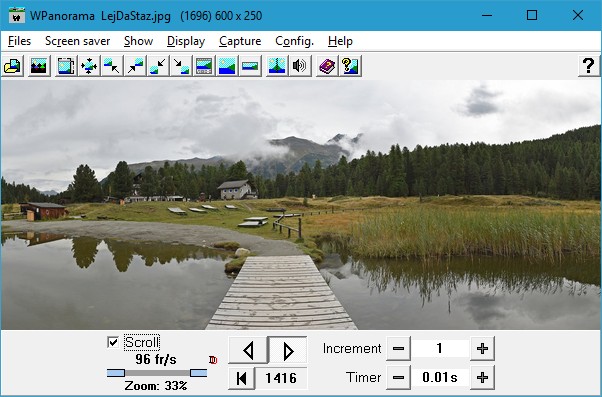Click the small wide picture toolbar icon
The image size is (602, 397).
[250, 66]
